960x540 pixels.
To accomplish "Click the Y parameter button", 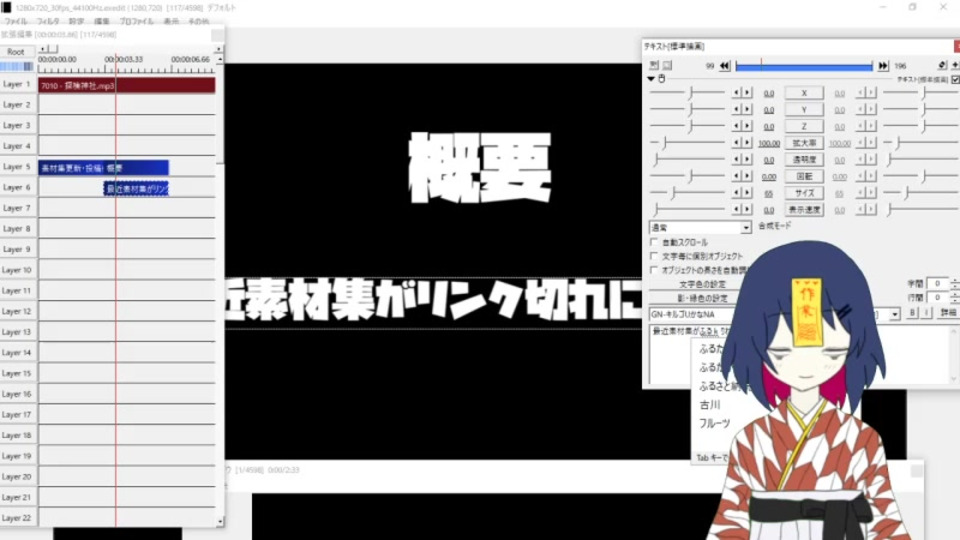I will pyautogui.click(x=804, y=110).
